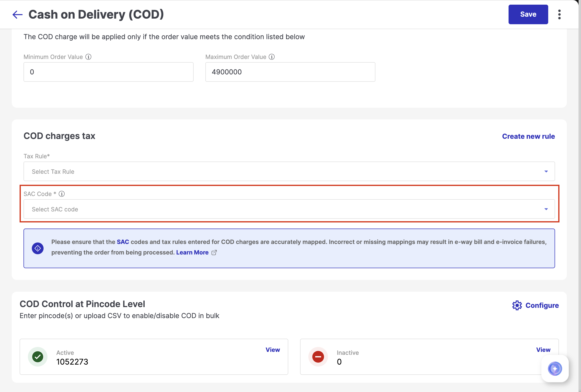The width and height of the screenshot is (581, 392).
Task: View the Active pincodes list
Action: tap(272, 350)
